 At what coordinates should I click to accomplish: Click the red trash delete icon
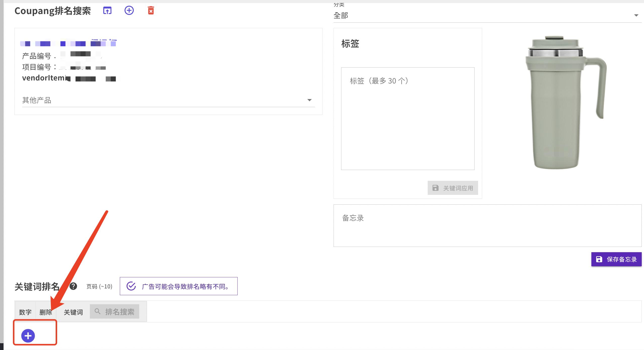tap(151, 11)
